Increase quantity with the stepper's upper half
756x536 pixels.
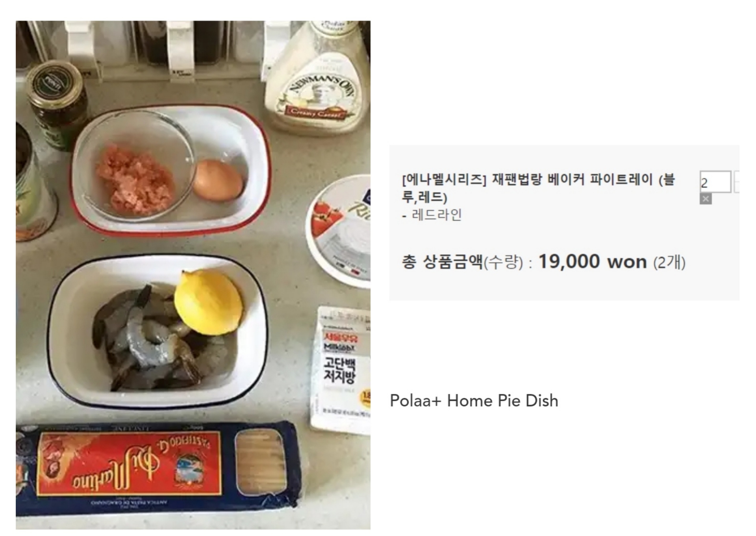[x=737, y=176]
